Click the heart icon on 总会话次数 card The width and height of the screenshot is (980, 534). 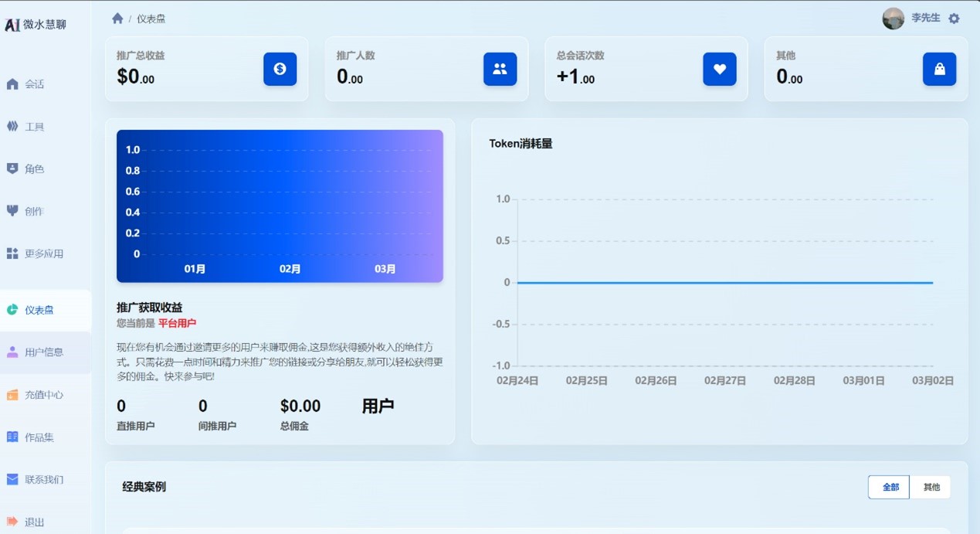719,69
